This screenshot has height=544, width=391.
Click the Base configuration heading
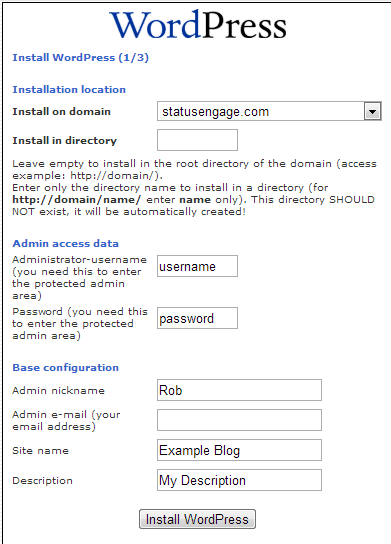point(66,367)
